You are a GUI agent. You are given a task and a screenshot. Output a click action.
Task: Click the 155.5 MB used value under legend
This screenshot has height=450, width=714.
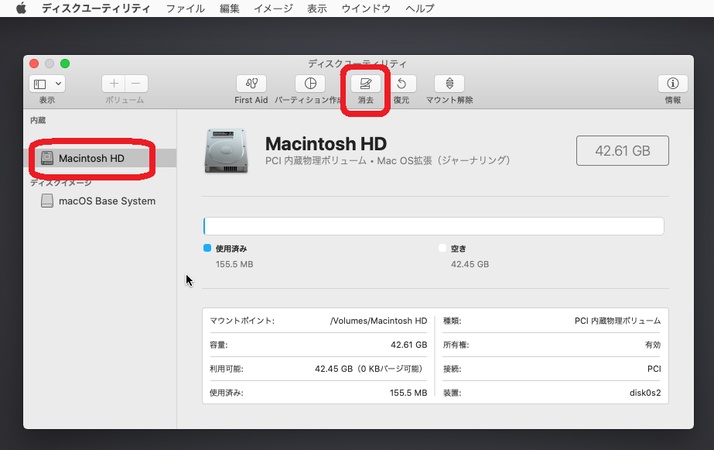click(x=235, y=264)
